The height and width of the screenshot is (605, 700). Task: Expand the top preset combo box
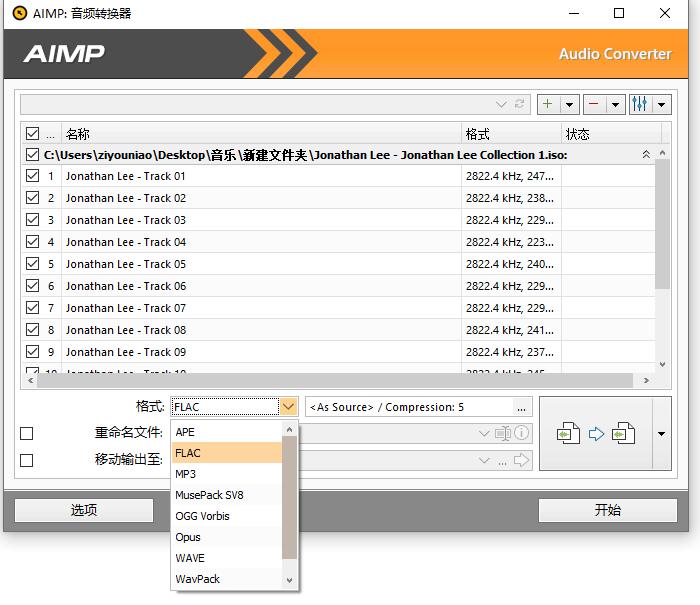coord(501,104)
